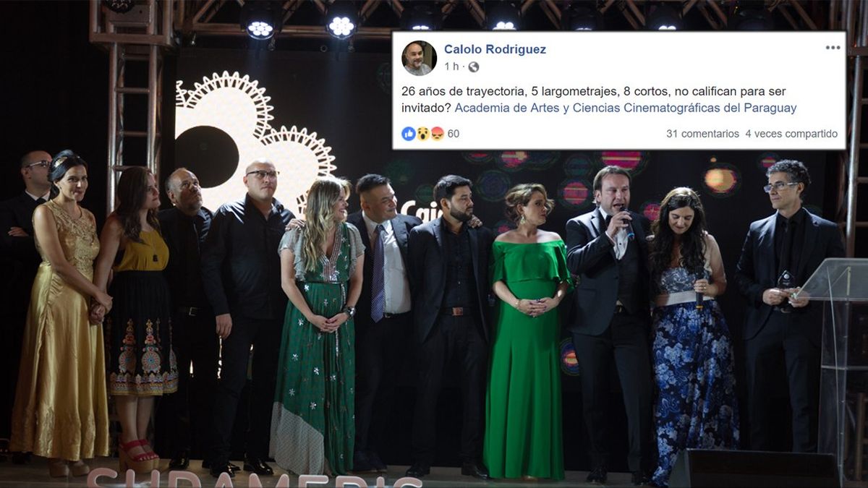Image resolution: width=868 pixels, height=488 pixels.
Task: Click the "1 h" post timestamp
Action: [451, 67]
